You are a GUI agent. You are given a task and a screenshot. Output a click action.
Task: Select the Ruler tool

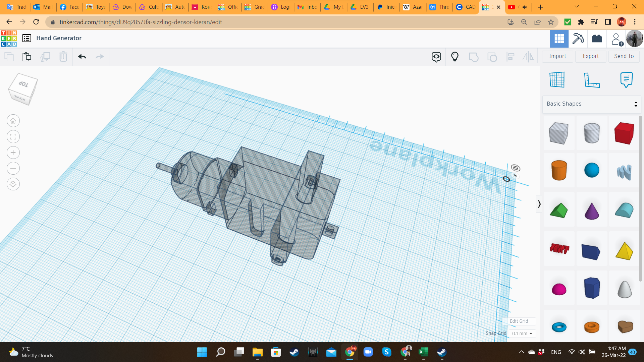592,80
